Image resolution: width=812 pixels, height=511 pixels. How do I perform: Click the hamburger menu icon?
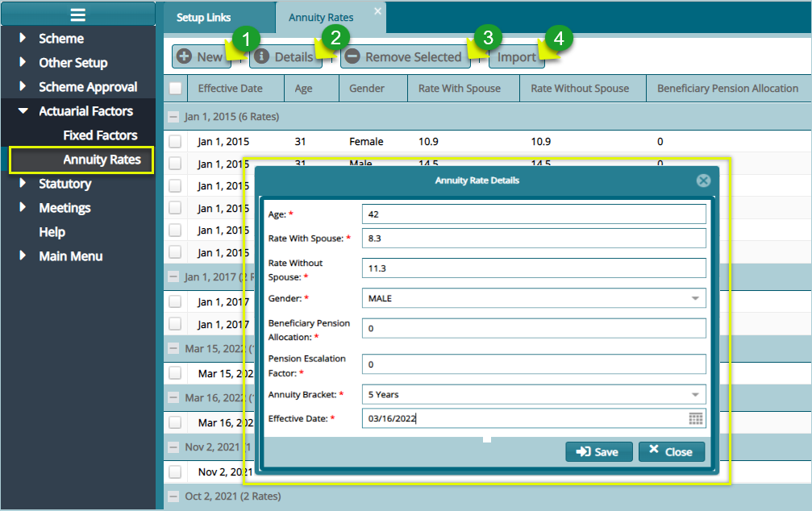pos(77,14)
